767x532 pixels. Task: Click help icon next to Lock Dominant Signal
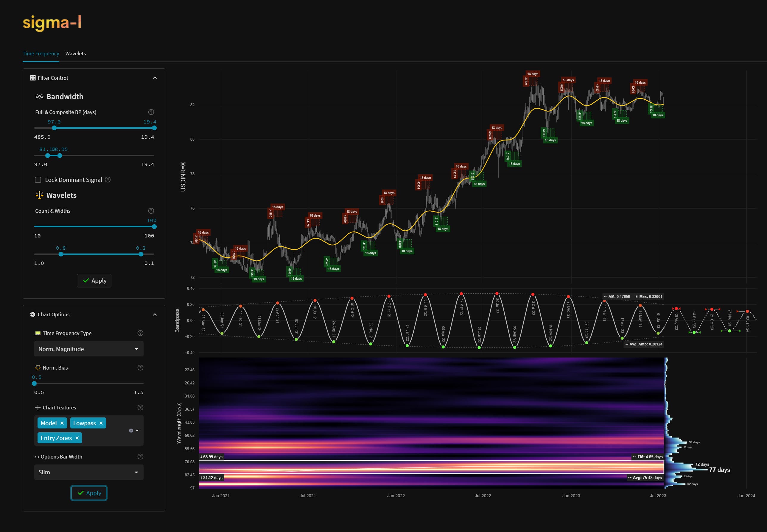[108, 180]
